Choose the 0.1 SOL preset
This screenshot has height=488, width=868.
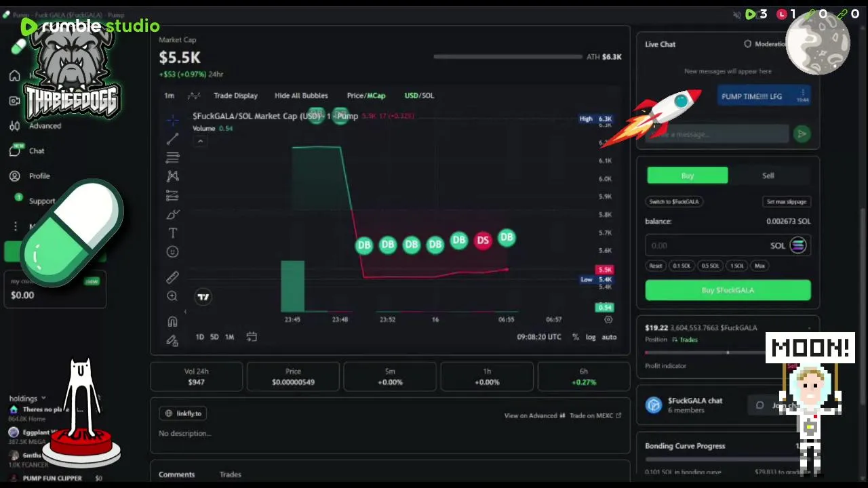coord(682,266)
